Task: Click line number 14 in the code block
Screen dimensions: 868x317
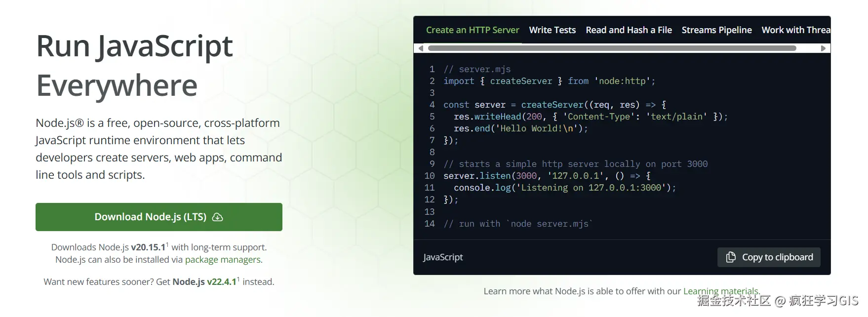Action: (x=430, y=224)
